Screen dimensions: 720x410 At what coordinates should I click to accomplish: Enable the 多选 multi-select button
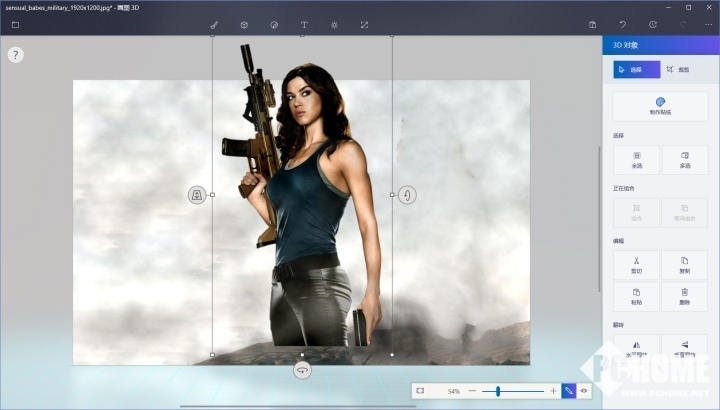(x=685, y=160)
